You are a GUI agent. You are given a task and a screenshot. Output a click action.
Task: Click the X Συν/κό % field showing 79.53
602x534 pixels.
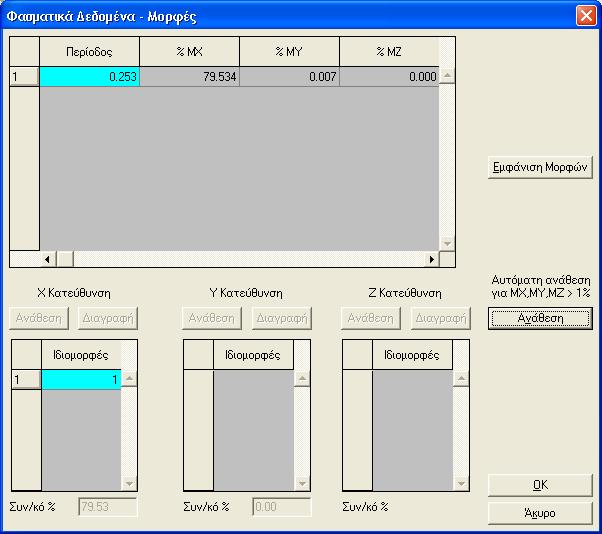108,507
